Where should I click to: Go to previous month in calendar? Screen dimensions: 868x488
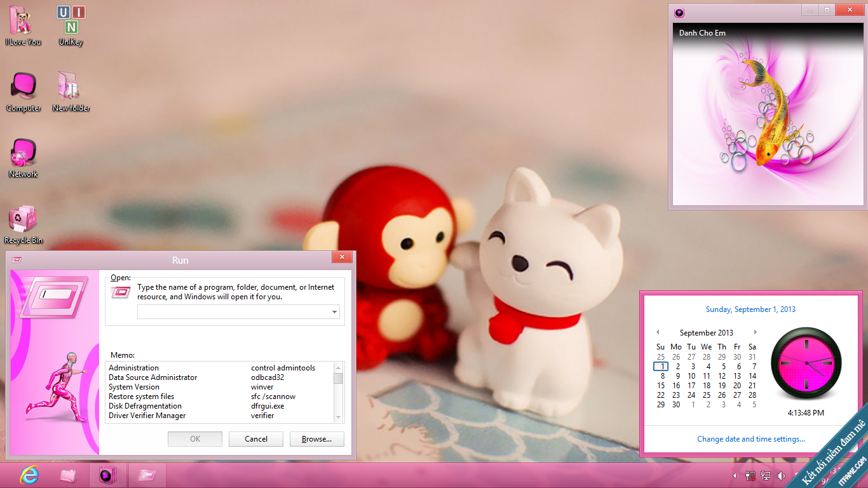tap(658, 332)
